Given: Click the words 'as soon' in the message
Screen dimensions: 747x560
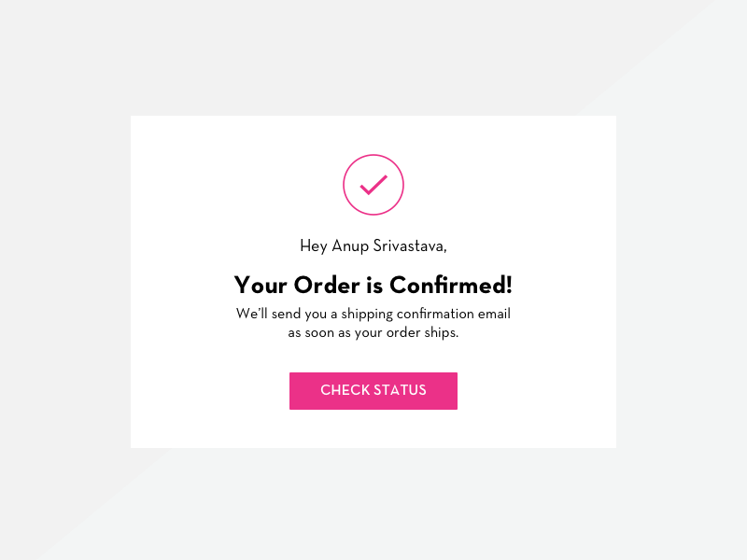Looking at the screenshot, I should click(x=312, y=332).
